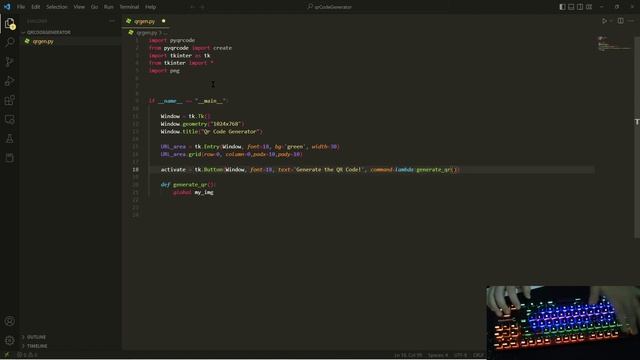Open the Explorer view in activity bar
The width and height of the screenshot is (640, 360).
click(10, 24)
